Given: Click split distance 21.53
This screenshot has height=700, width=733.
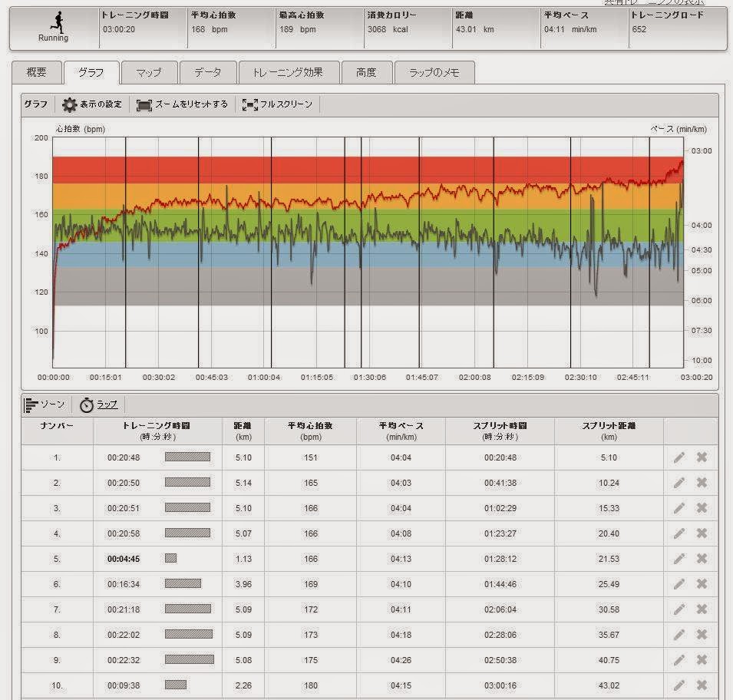Looking at the screenshot, I should 609,559.
